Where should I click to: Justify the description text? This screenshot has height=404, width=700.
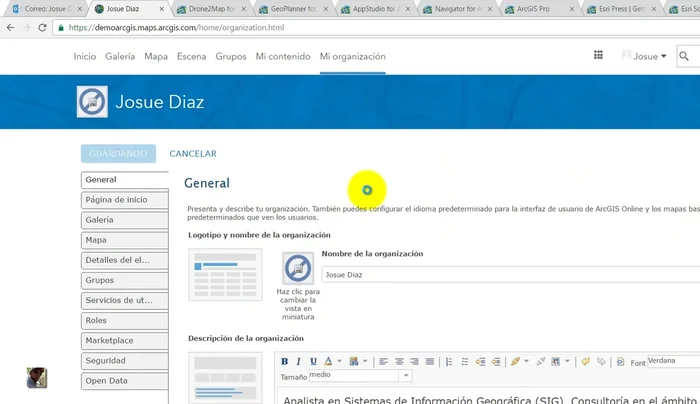[x=429, y=362]
